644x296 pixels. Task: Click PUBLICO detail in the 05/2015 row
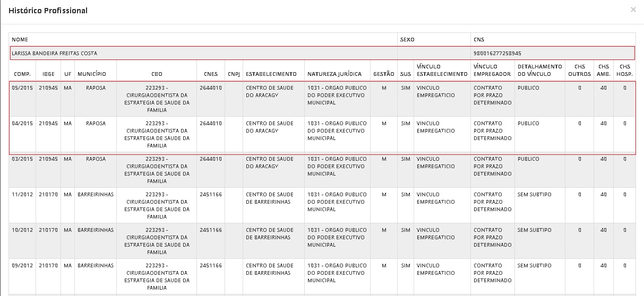[x=528, y=88]
